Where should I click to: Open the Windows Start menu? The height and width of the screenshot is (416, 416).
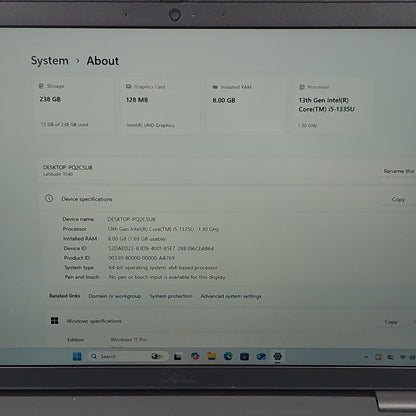pos(77,357)
